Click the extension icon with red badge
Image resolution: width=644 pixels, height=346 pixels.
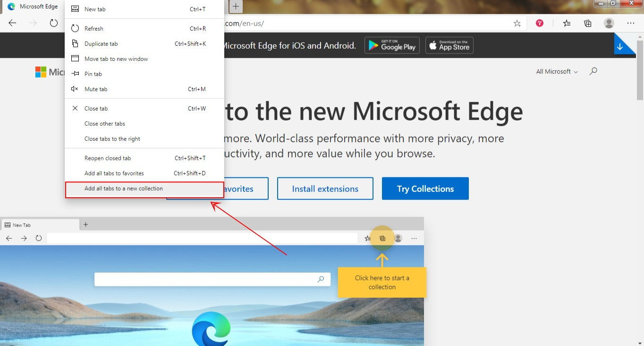click(539, 23)
